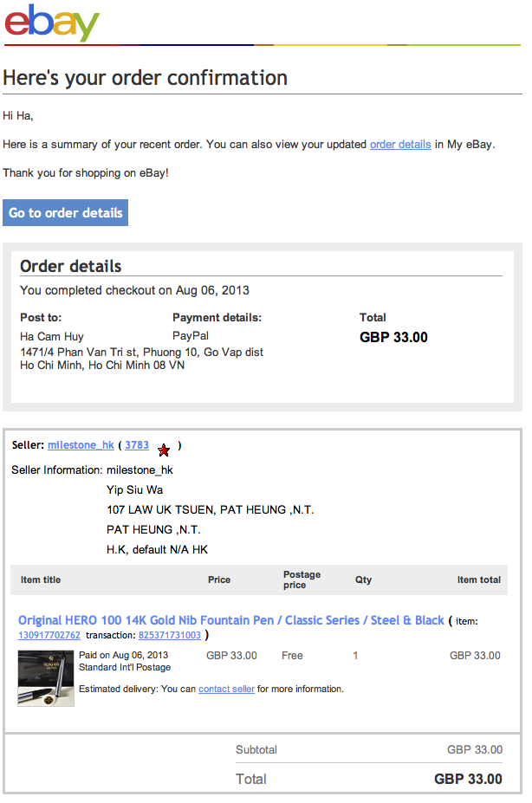Click the Item title column header

[41, 580]
